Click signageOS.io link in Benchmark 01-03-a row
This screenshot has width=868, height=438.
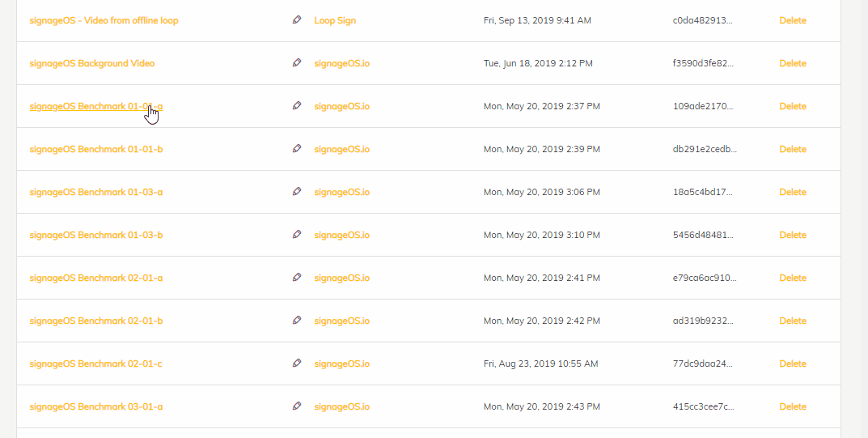tap(341, 192)
